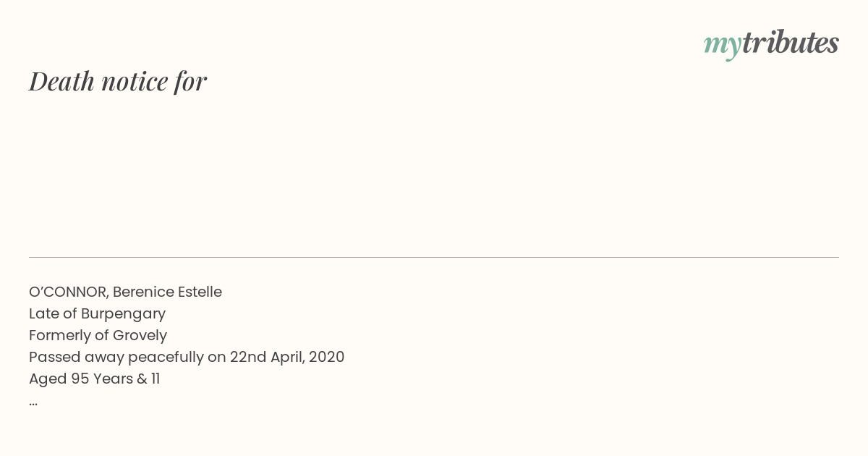Click the horizontal divider line
868x456 pixels.
click(x=434, y=257)
